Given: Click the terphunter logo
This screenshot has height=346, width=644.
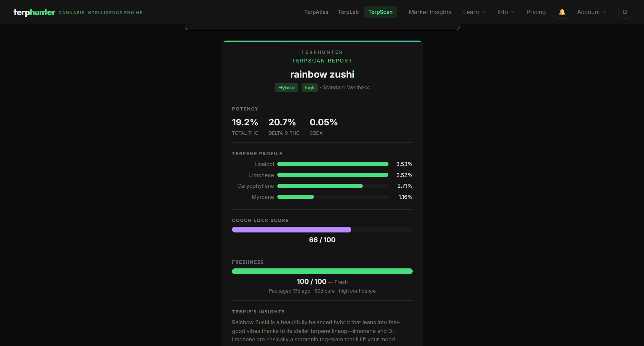Looking at the screenshot, I should click(34, 12).
